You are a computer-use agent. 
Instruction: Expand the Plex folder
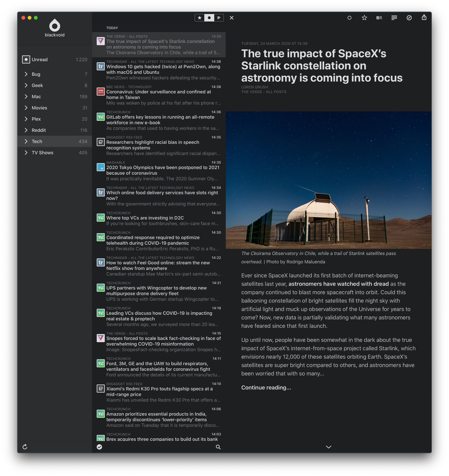(26, 119)
